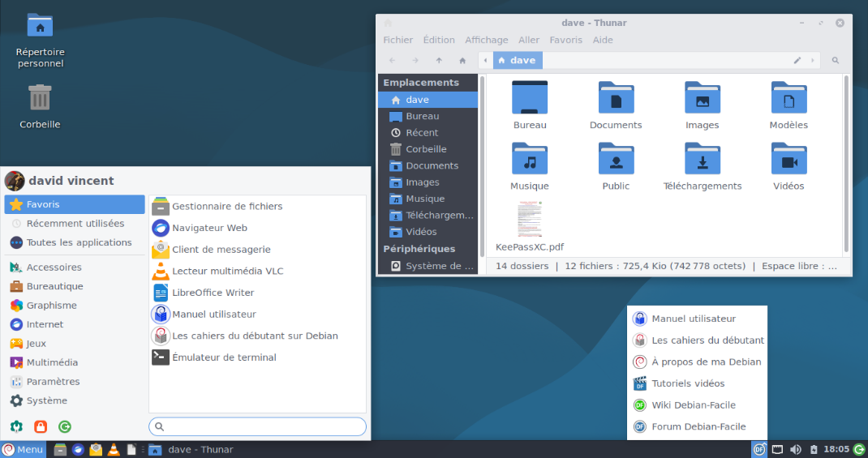The height and width of the screenshot is (458, 868).
Task: Launch Émulateur de terminal from menu
Action: click(x=257, y=357)
